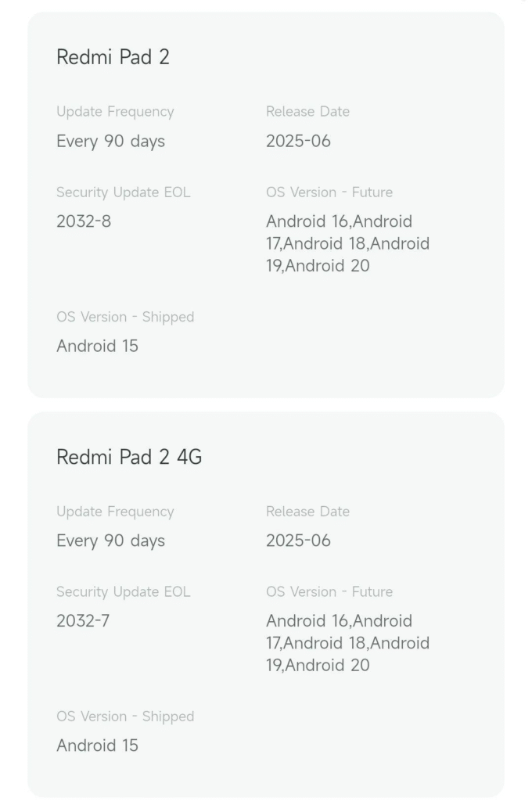
Task: Click Security Update EOL label in Redmi Pad 2 card
Action: (x=123, y=192)
